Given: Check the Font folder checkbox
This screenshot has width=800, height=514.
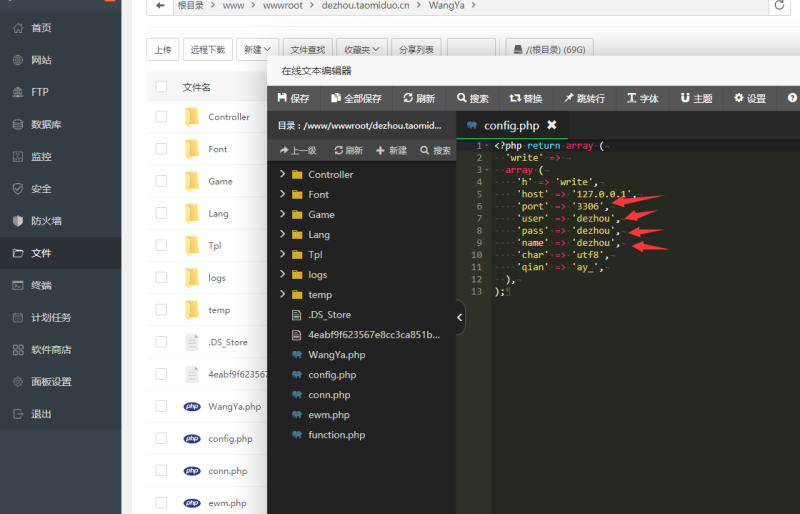Looking at the screenshot, I should click(161, 149).
